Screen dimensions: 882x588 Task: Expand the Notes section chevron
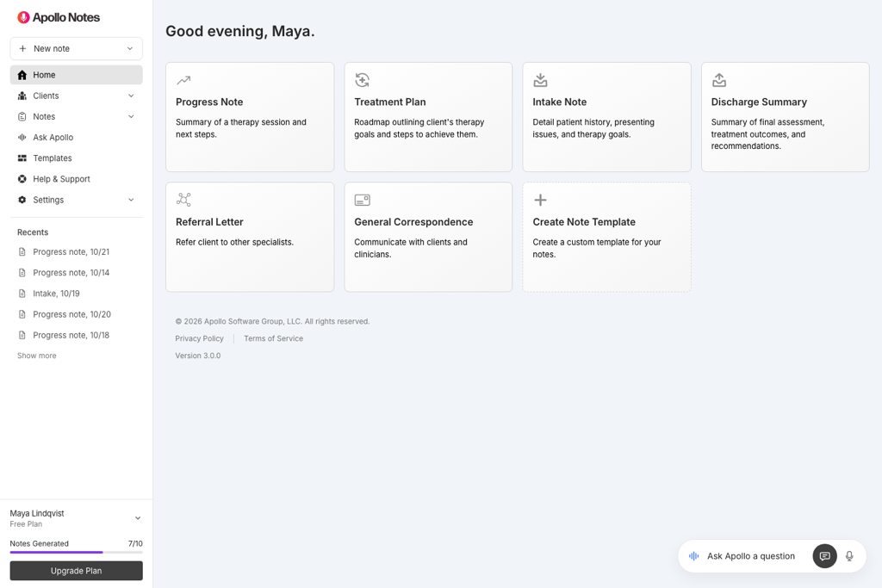131,116
